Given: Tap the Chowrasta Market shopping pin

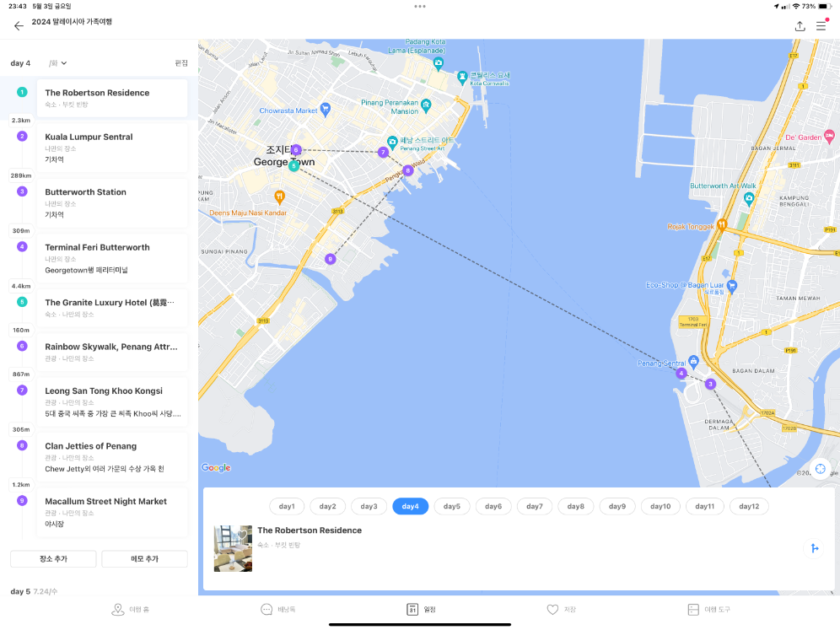Looking at the screenshot, I should pos(326,110).
